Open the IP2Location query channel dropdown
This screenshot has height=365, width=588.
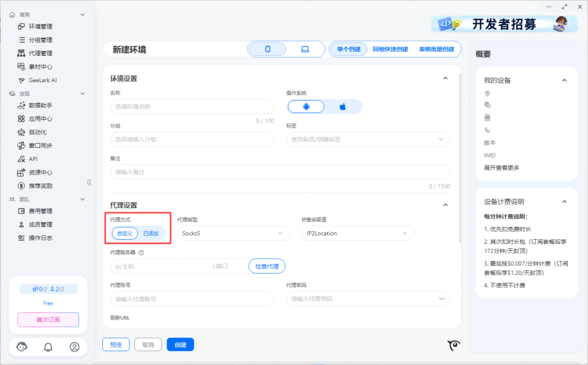(357, 233)
